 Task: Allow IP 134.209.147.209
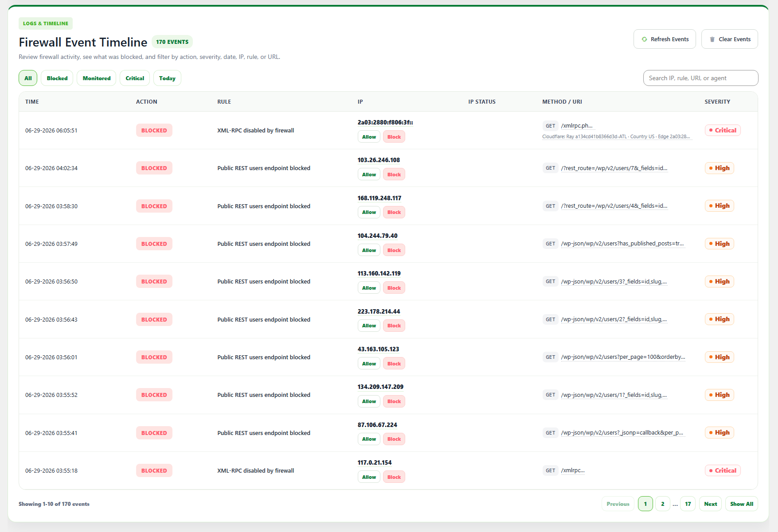pos(369,401)
